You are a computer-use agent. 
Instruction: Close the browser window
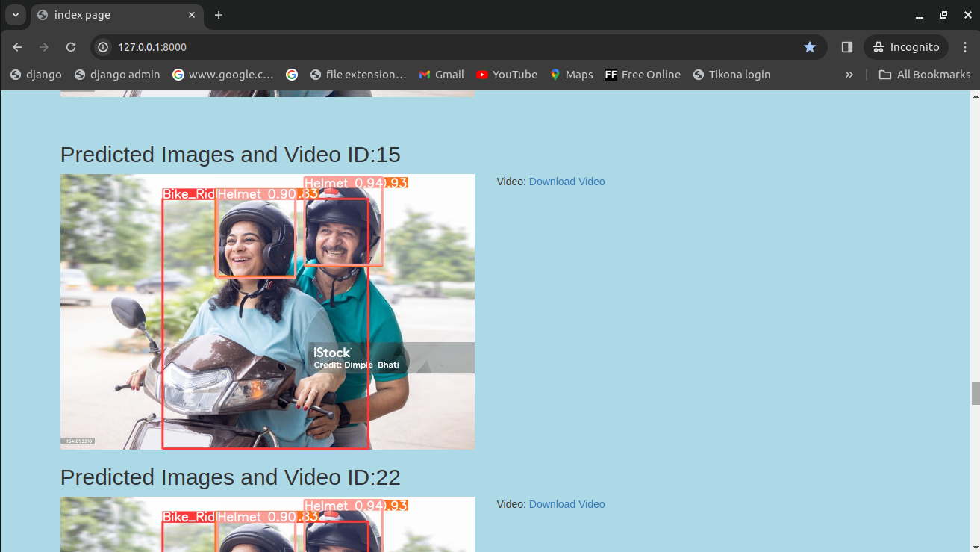coord(968,15)
